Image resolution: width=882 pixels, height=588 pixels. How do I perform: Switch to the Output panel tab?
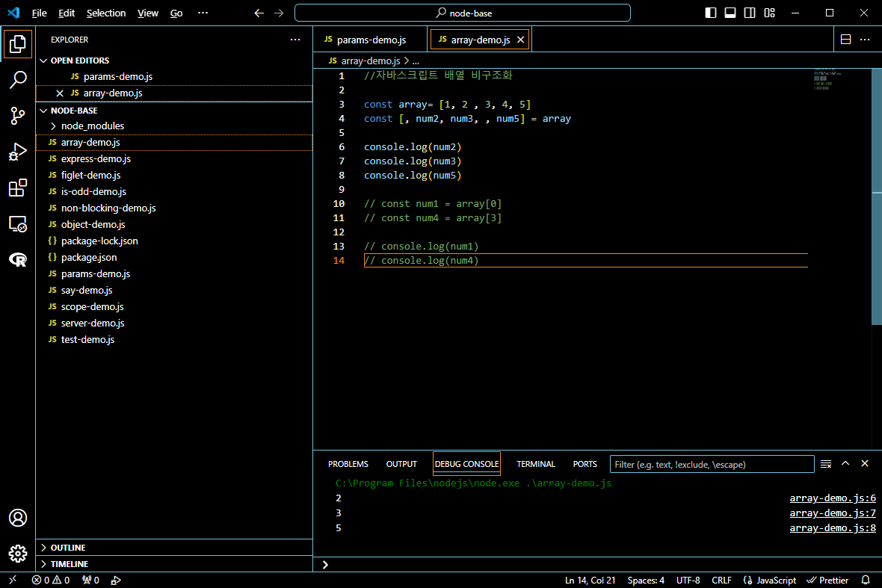(401, 464)
